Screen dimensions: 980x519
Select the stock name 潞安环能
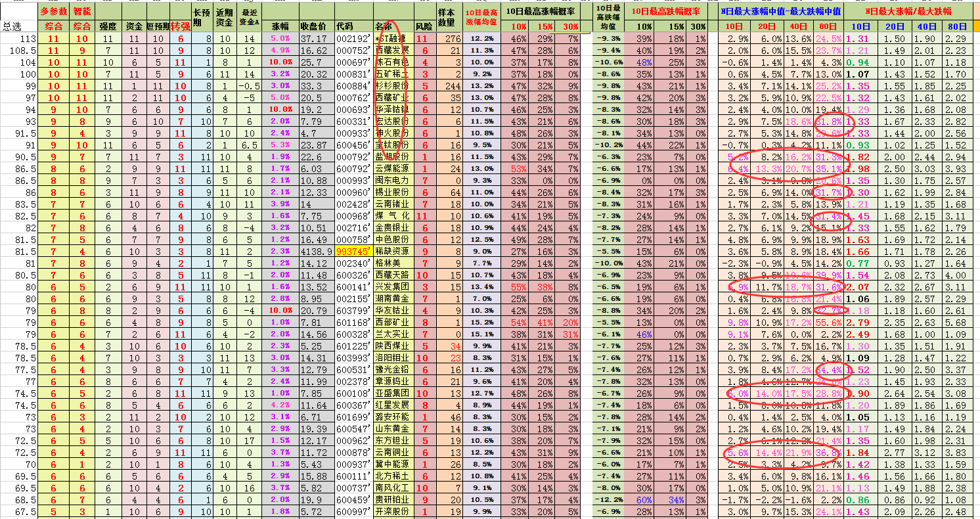pos(393,417)
